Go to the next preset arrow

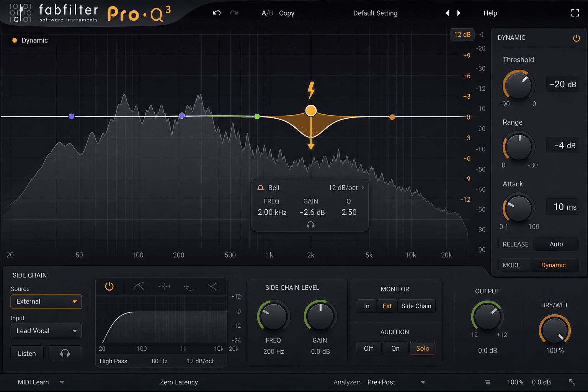(x=459, y=13)
